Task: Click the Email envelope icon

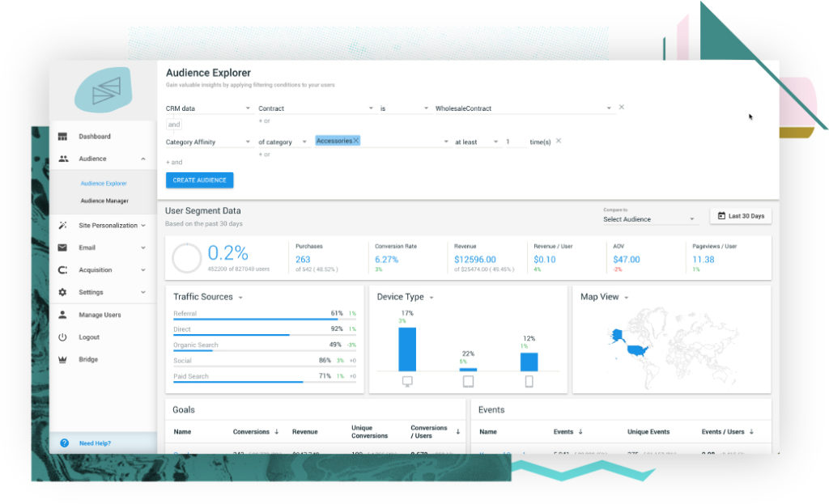Action: pyautogui.click(x=62, y=248)
